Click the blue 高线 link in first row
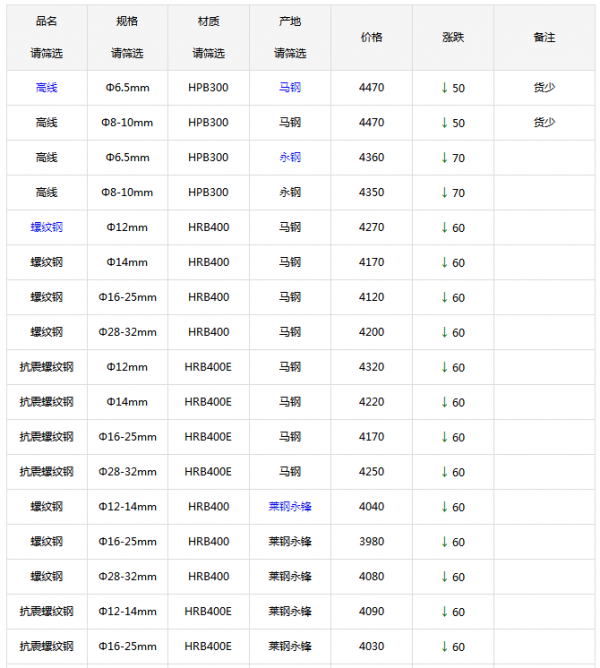 pyautogui.click(x=46, y=88)
